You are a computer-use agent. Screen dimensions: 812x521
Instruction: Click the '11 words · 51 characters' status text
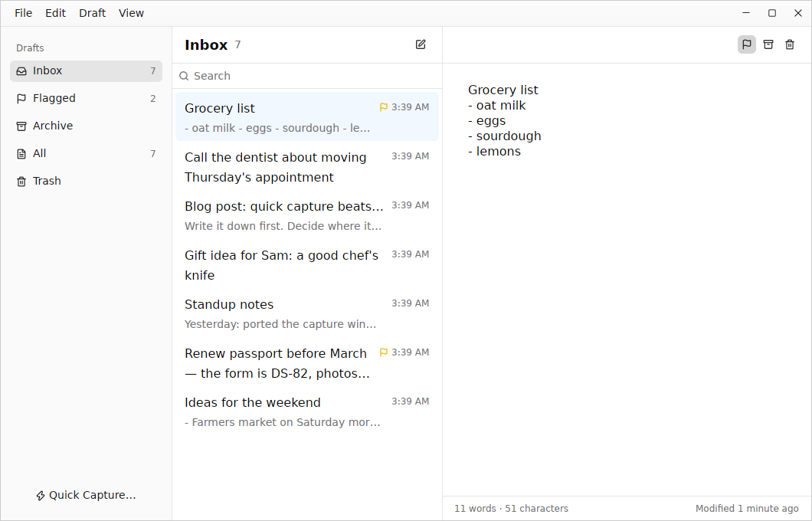click(x=511, y=509)
